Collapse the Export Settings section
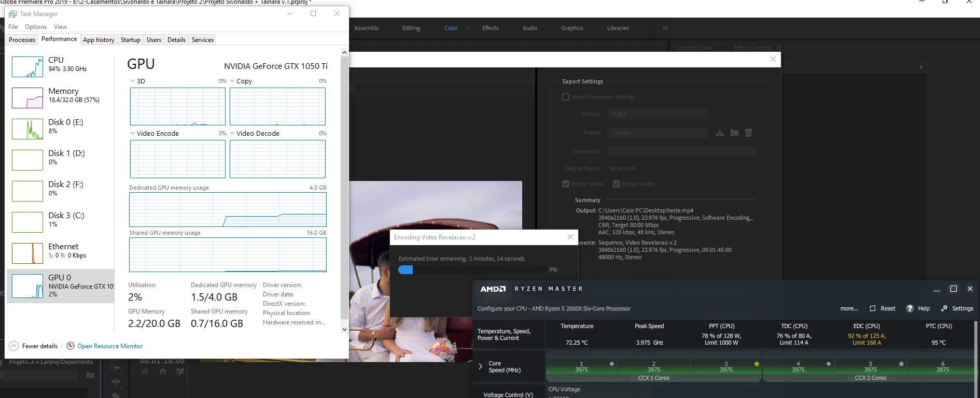Image resolution: width=980 pixels, height=398 pixels. pyautogui.click(x=555, y=81)
